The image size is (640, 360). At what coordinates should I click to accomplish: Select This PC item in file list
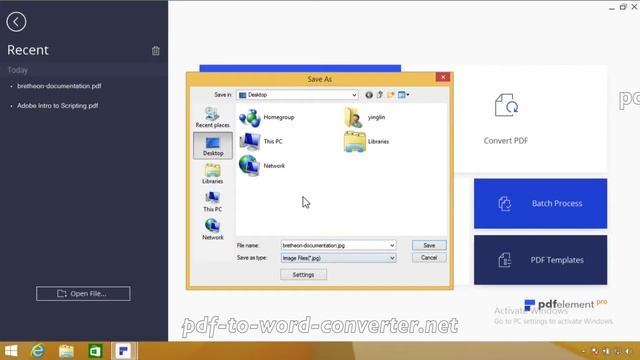point(261,142)
